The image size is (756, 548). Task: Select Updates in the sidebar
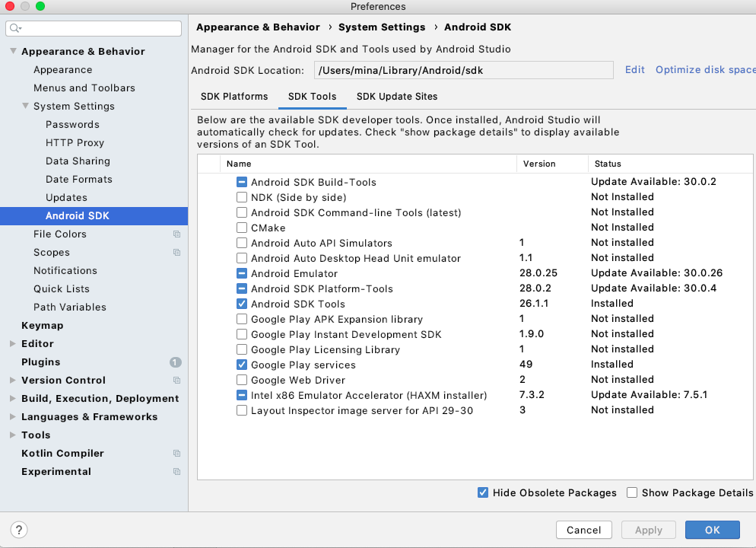click(x=66, y=198)
